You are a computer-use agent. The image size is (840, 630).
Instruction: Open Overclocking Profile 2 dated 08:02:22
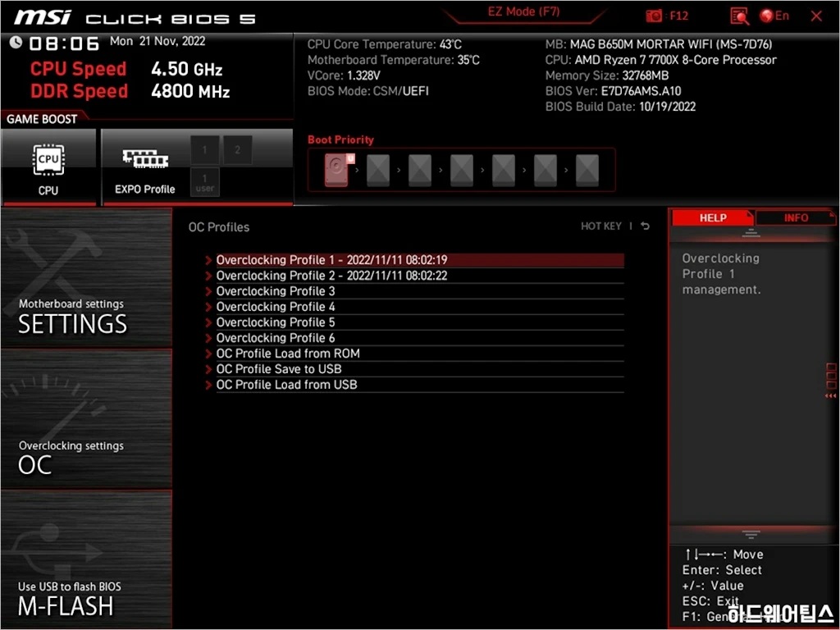click(x=419, y=276)
